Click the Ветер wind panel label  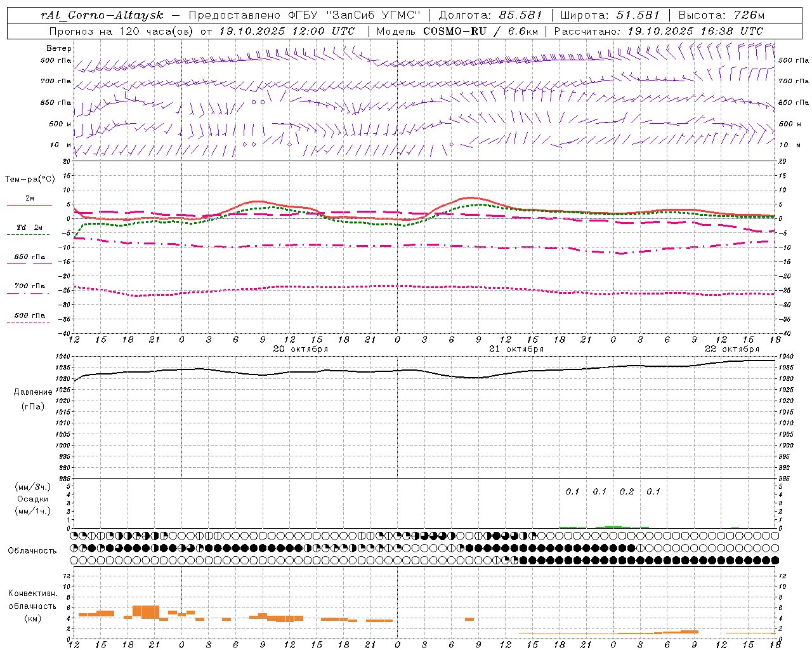pyautogui.click(x=59, y=48)
